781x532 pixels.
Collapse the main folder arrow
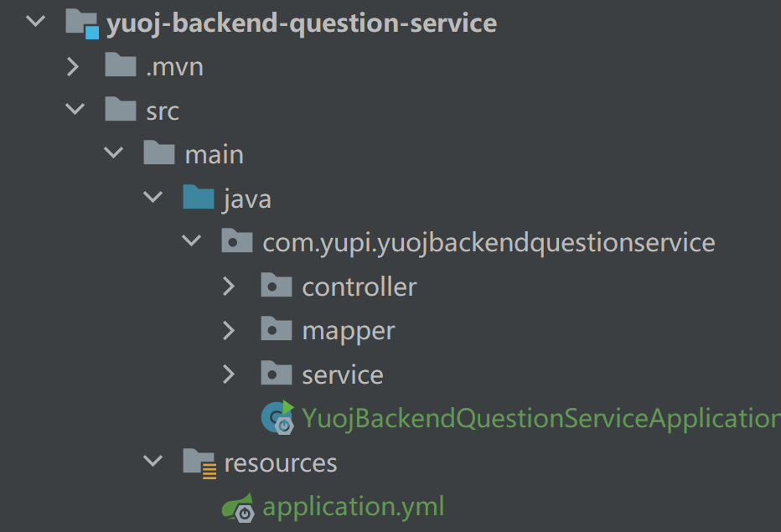coord(113,154)
